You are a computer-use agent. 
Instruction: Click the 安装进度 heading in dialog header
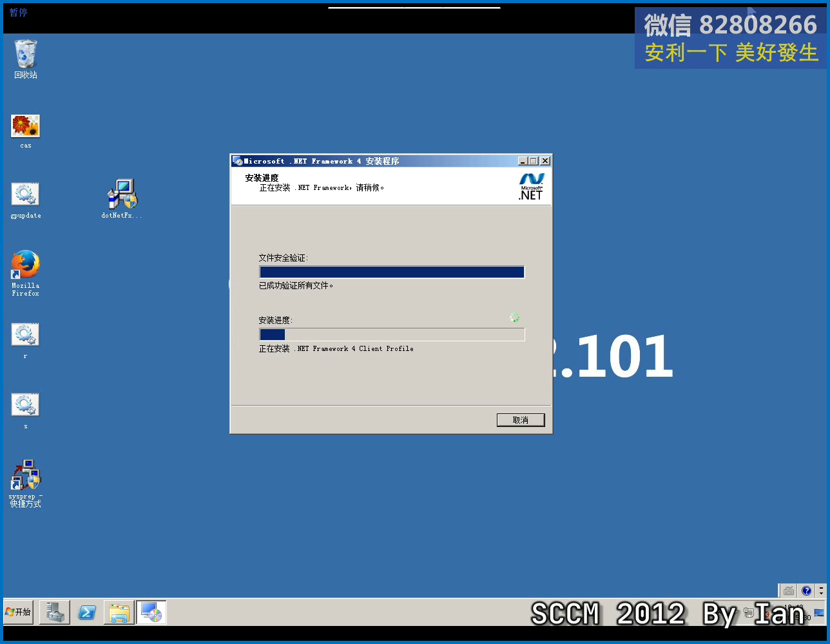pyautogui.click(x=262, y=178)
